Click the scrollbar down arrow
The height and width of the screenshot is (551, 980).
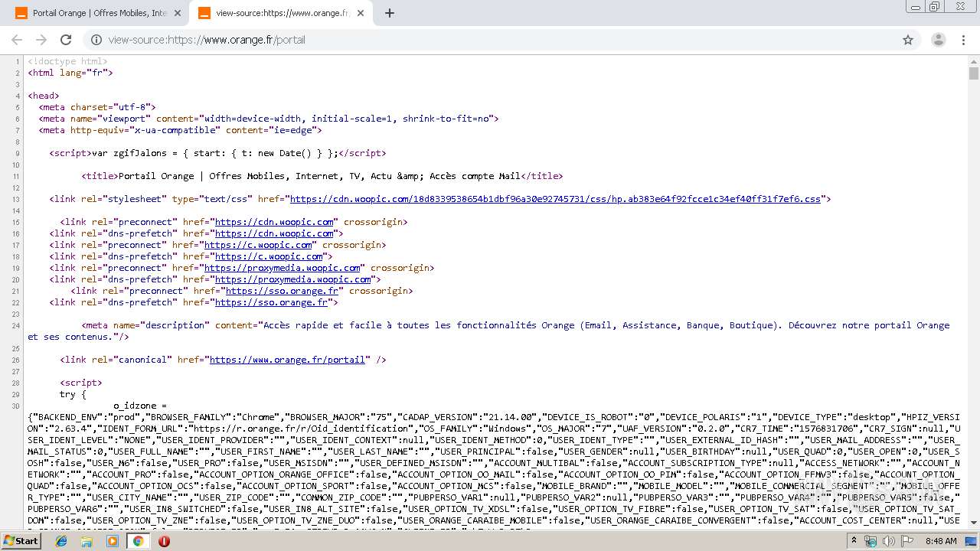[x=973, y=523]
